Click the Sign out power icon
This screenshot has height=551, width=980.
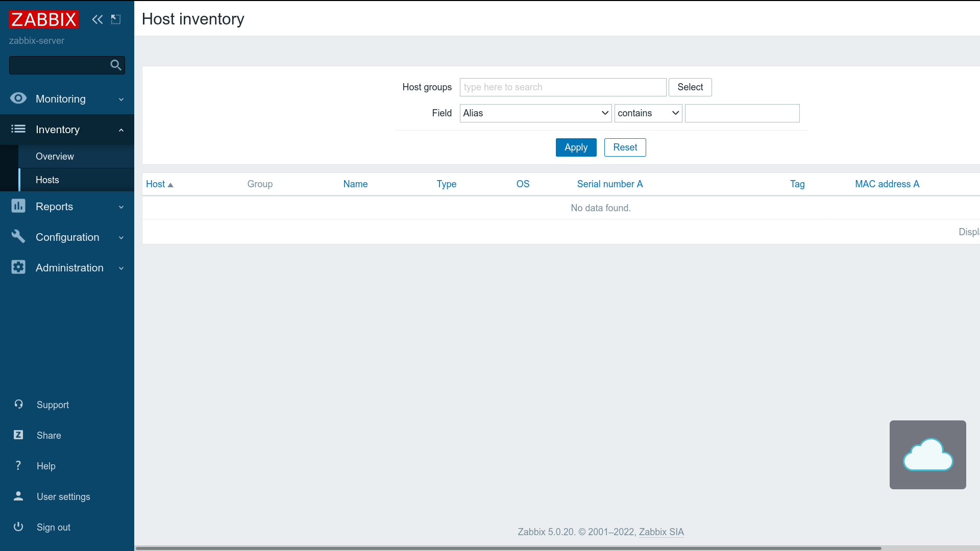18,527
